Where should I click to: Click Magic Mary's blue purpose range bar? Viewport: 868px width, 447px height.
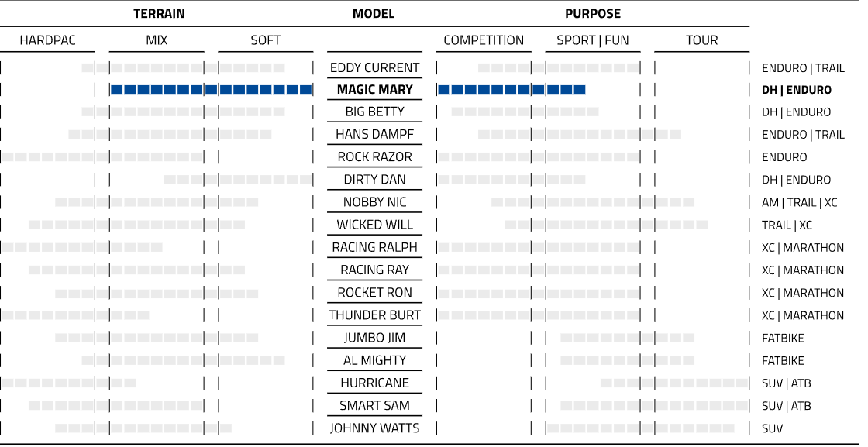[511, 90]
